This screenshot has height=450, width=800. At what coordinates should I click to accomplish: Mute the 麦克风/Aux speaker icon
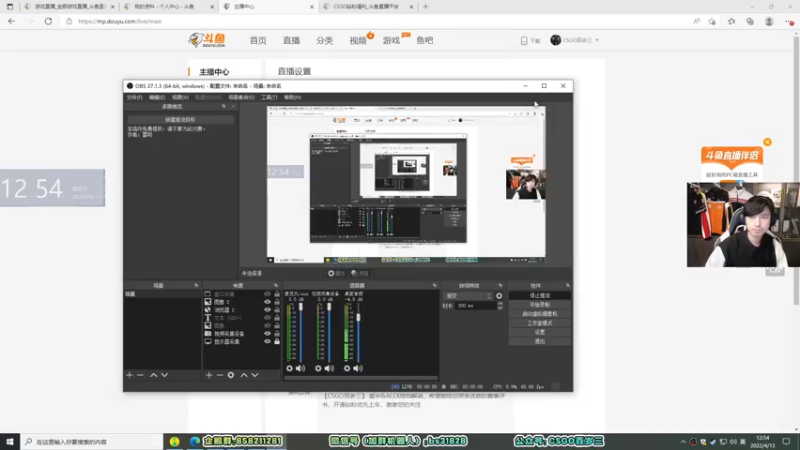tap(301, 368)
